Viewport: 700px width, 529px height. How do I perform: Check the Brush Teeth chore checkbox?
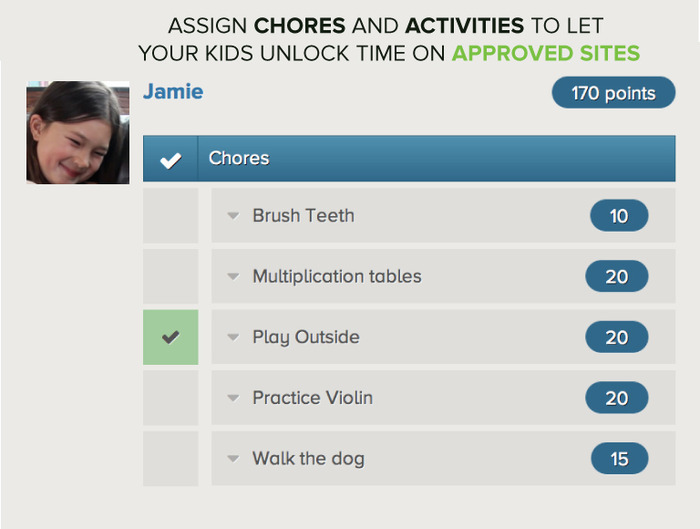(170, 216)
